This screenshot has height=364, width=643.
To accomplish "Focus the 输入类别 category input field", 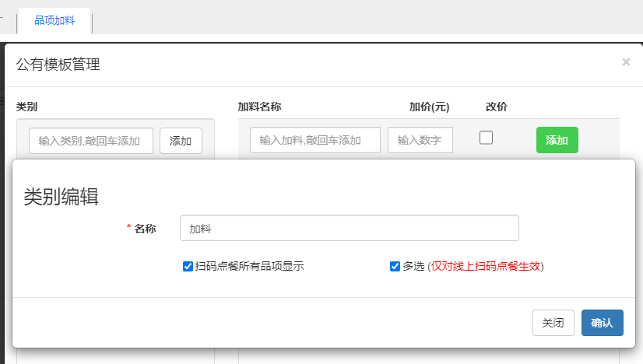I will (x=91, y=141).
